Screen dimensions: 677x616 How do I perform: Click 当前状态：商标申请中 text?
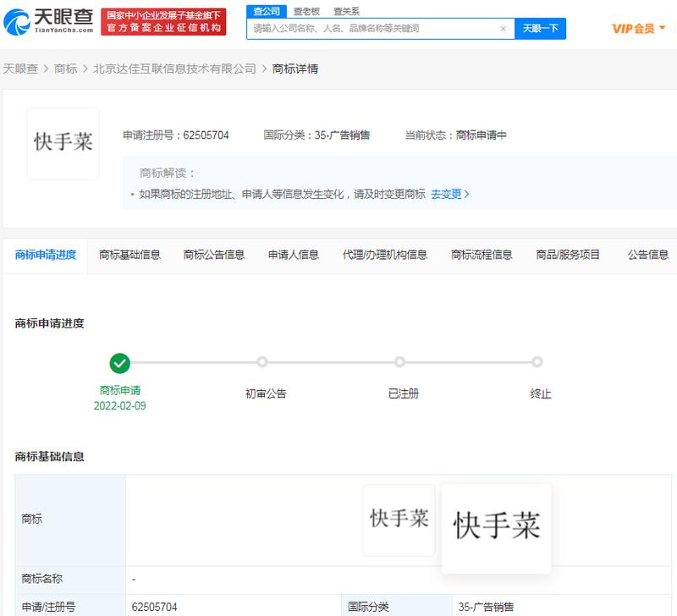point(455,135)
